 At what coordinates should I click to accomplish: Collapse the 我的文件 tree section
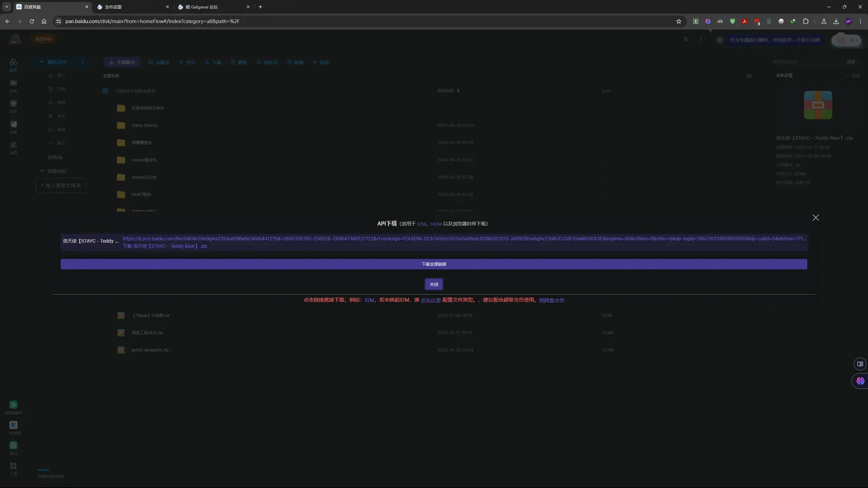click(x=42, y=62)
